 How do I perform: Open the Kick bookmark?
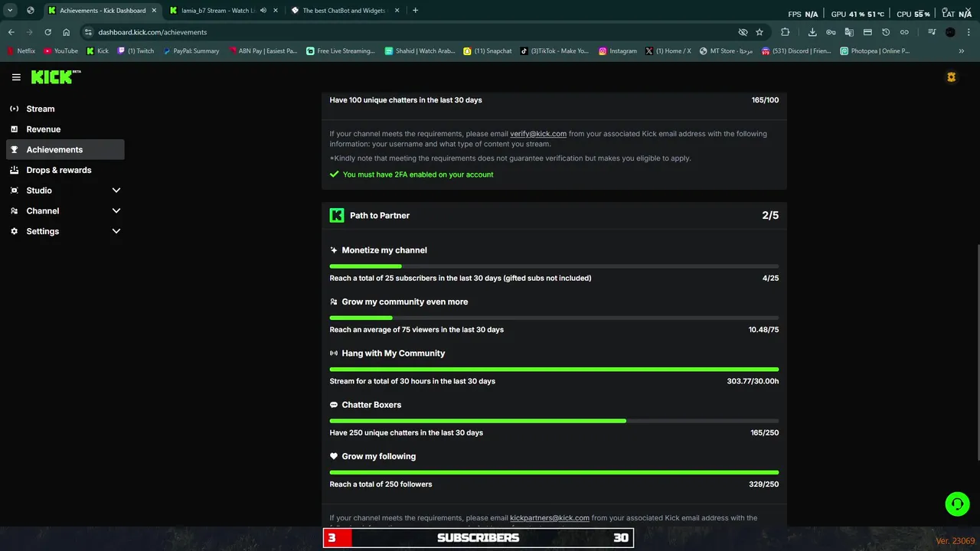pos(98,51)
